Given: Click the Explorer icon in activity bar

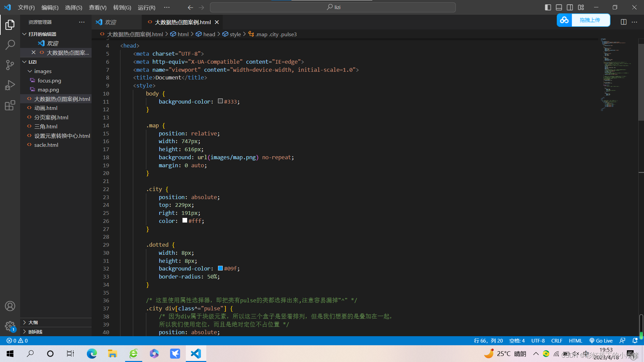Looking at the screenshot, I should coord(10,24).
